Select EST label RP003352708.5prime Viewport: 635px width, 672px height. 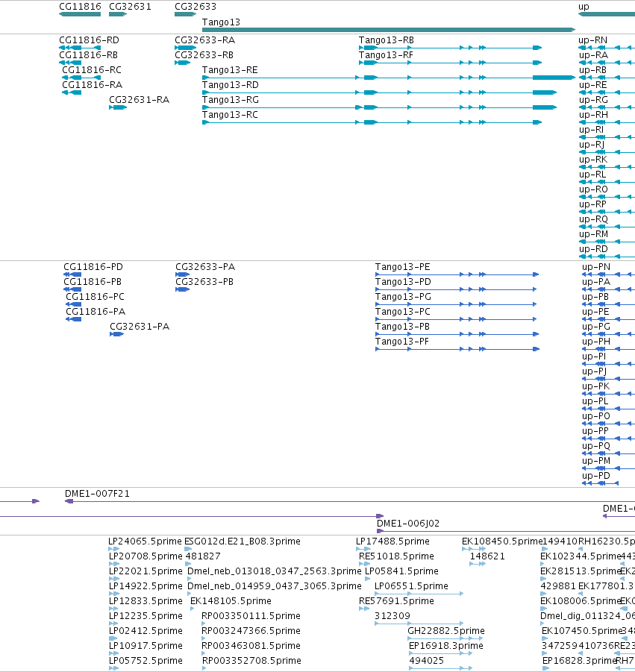point(251,660)
